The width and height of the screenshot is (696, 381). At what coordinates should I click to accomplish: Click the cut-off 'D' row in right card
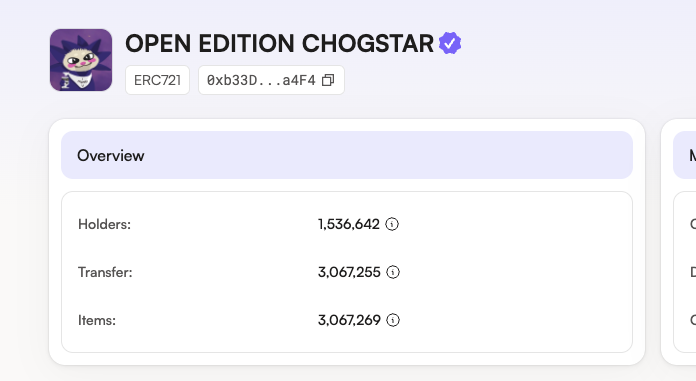(693, 272)
